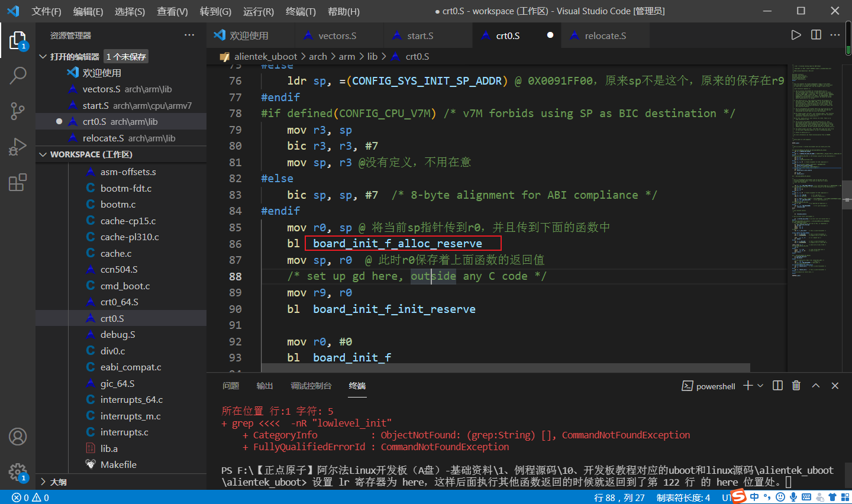
Task: Open Run menu
Action: click(x=259, y=11)
